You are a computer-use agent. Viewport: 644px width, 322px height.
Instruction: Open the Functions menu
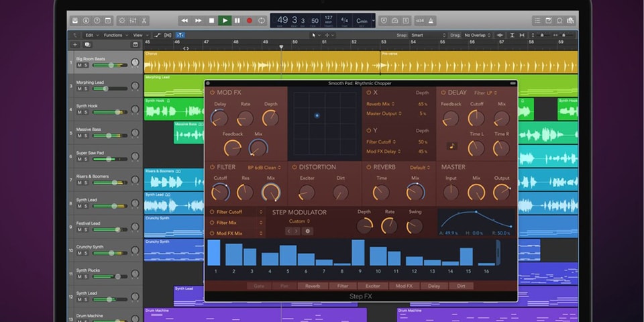tap(115, 35)
